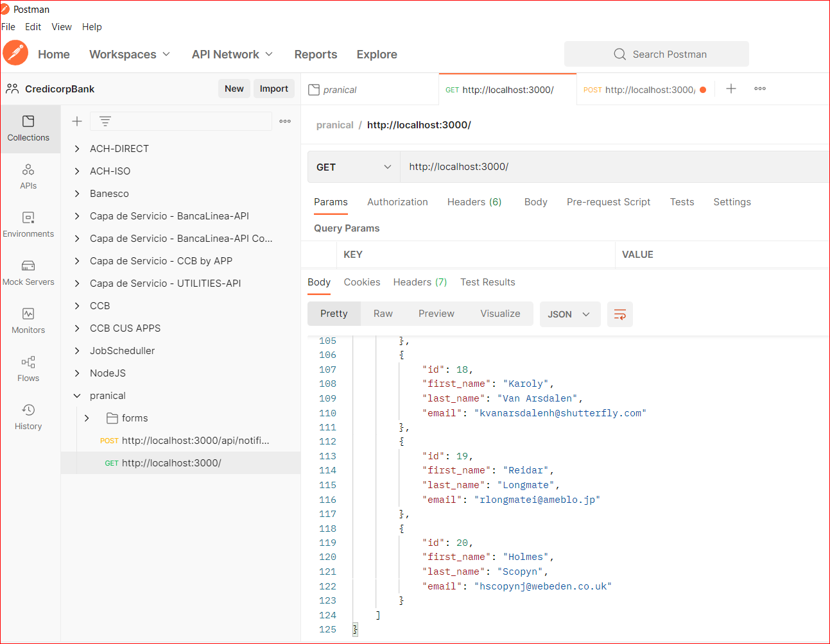The width and height of the screenshot is (830, 644).
Task: Open a new request tab with plus icon
Action: [731, 89]
